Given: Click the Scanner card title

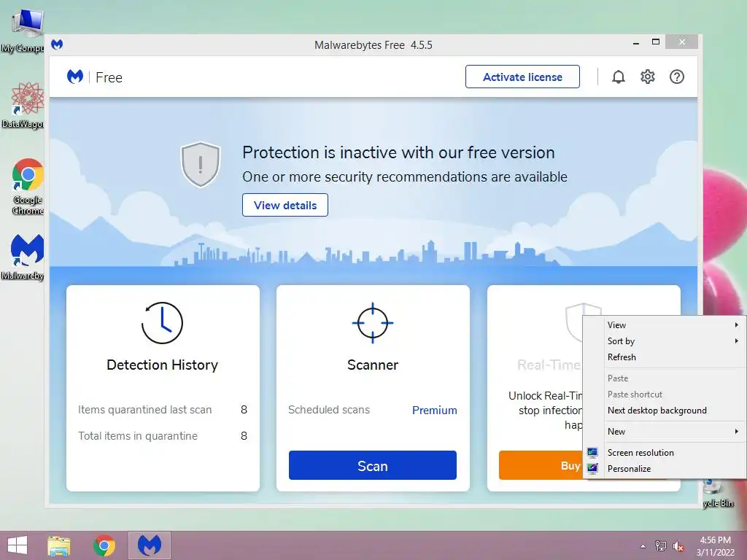Looking at the screenshot, I should (x=373, y=365).
